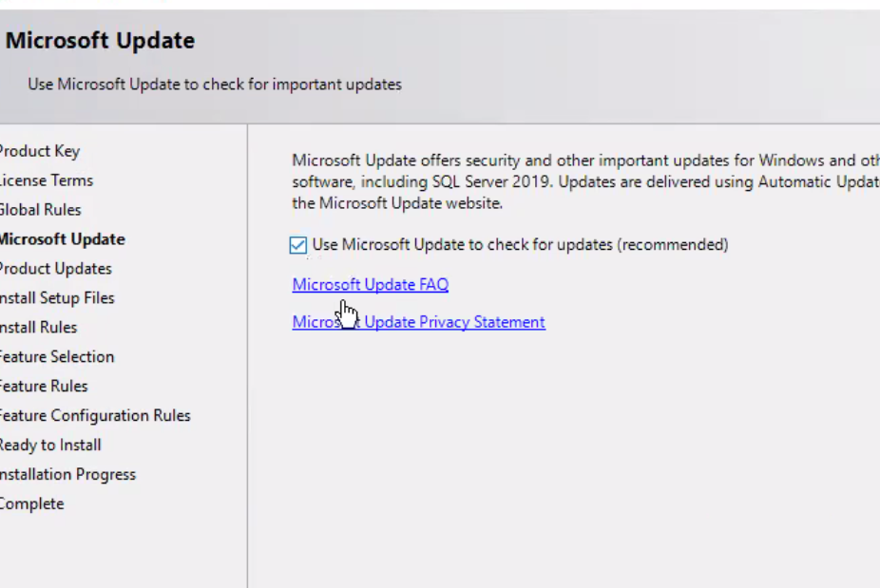Uncheck Use Microsoft Update to check for updates
This screenshot has height=588, width=880.
pyautogui.click(x=299, y=244)
